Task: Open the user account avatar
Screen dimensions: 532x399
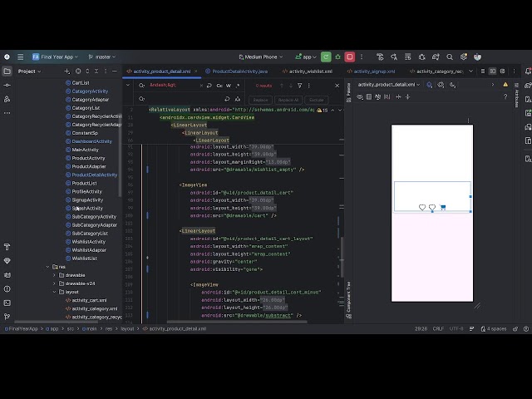Action: (x=477, y=57)
